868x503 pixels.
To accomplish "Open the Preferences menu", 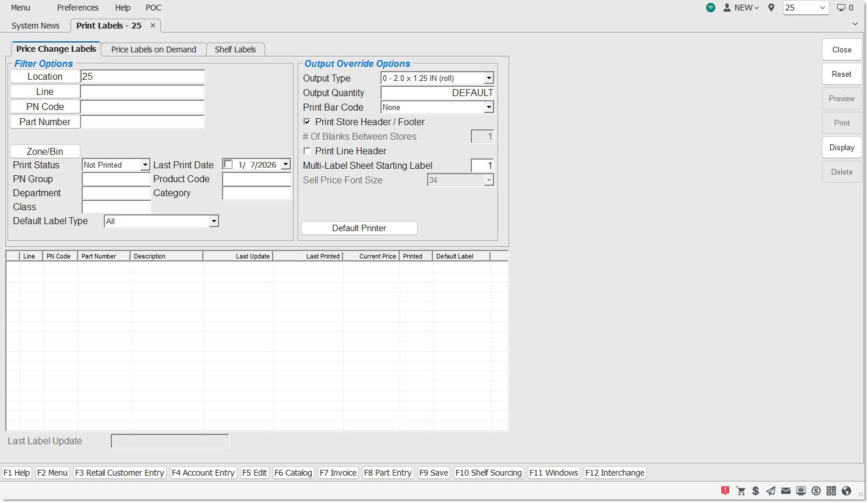I will 77,8.
